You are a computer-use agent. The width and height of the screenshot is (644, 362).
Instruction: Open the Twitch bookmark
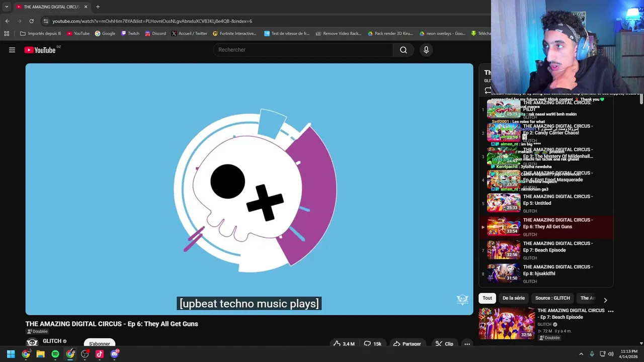[x=130, y=34]
